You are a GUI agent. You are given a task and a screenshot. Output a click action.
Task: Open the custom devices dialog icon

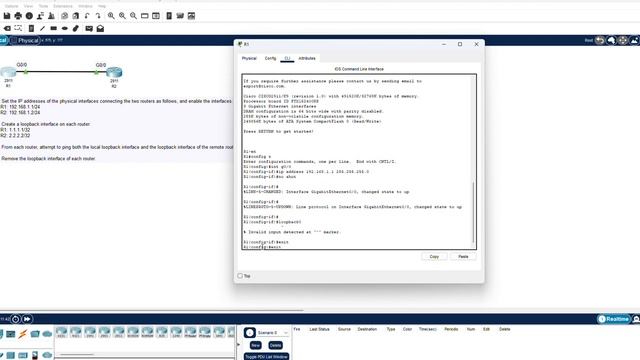pos(156,16)
